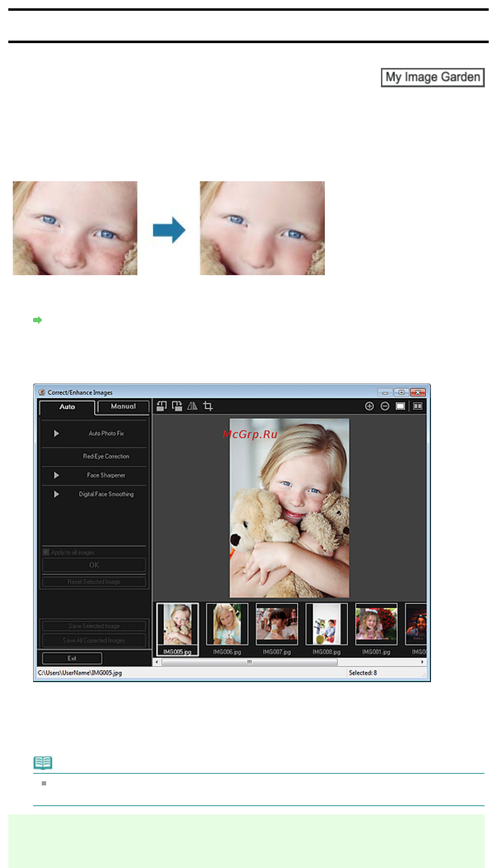Select the crop tool icon

point(208,406)
